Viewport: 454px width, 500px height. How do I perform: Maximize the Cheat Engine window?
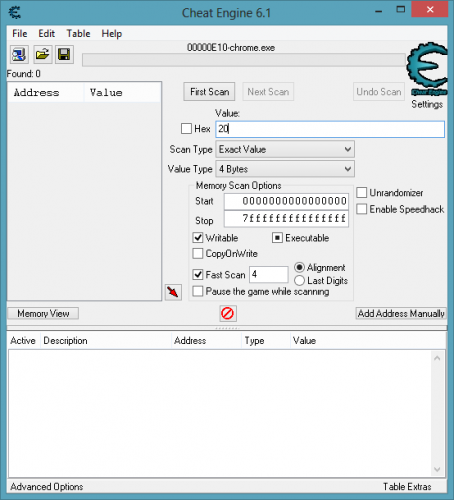tap(401, 10)
